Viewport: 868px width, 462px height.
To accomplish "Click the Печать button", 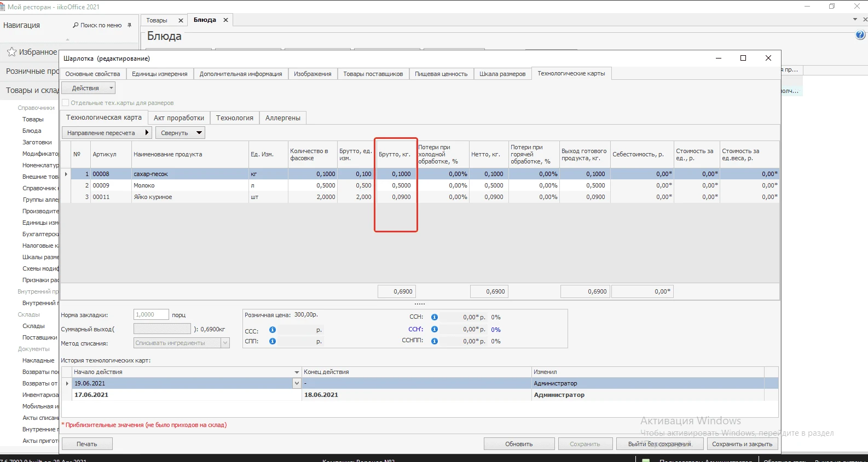I will point(87,444).
